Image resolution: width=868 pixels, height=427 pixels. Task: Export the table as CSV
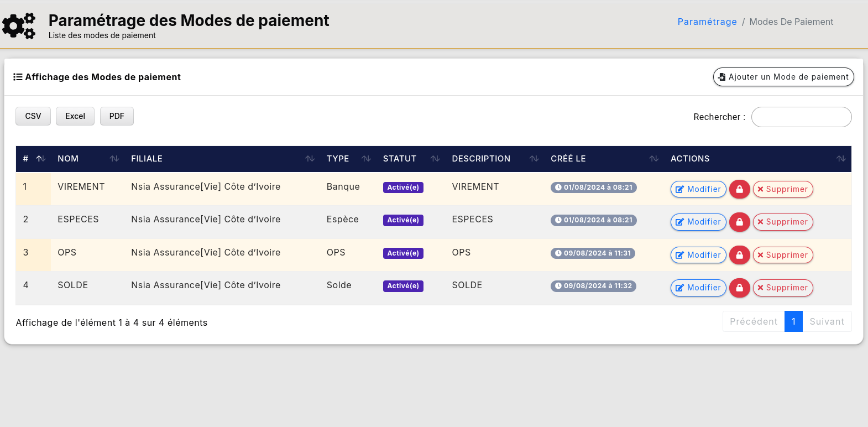click(33, 116)
